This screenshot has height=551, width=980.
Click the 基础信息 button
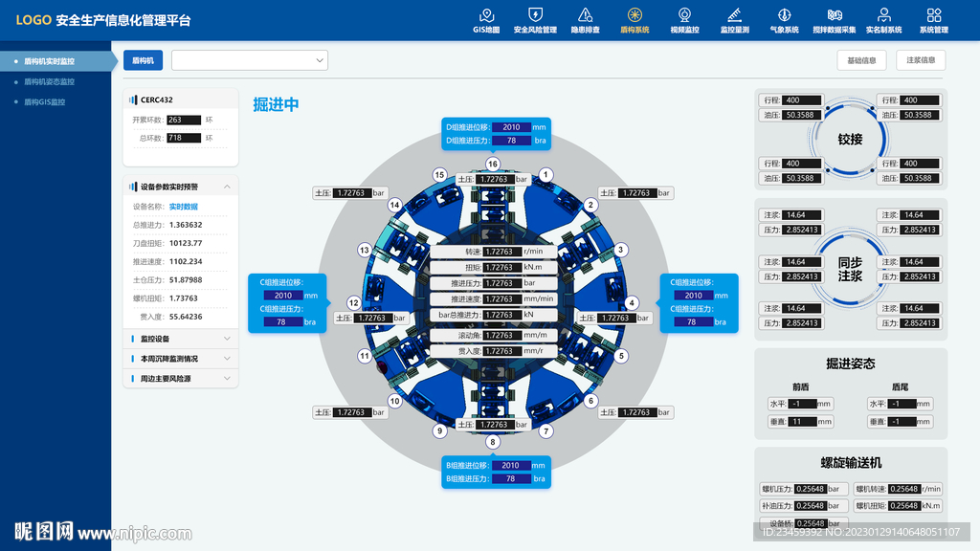click(x=861, y=60)
